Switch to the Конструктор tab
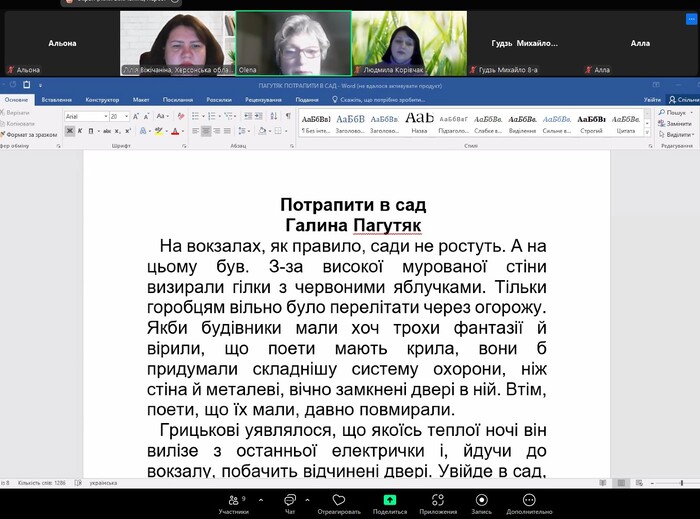This screenshot has width=700, height=519. pyautogui.click(x=102, y=100)
